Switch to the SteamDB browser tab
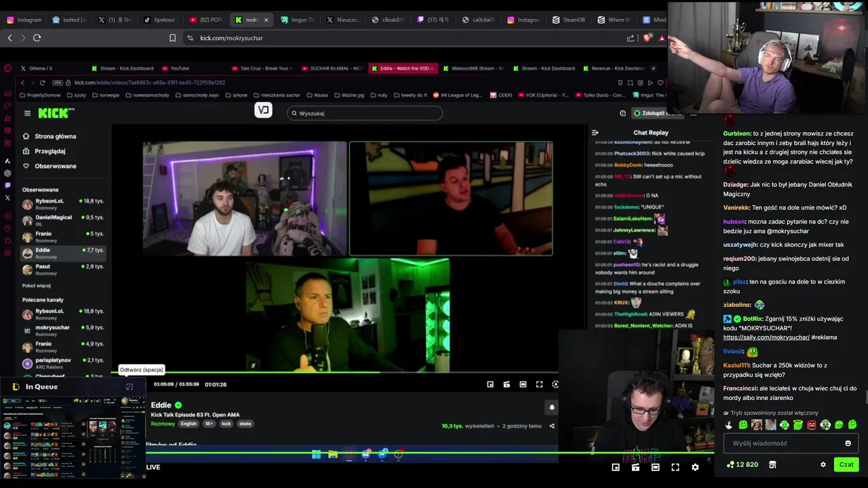This screenshot has width=868, height=488. [568, 20]
